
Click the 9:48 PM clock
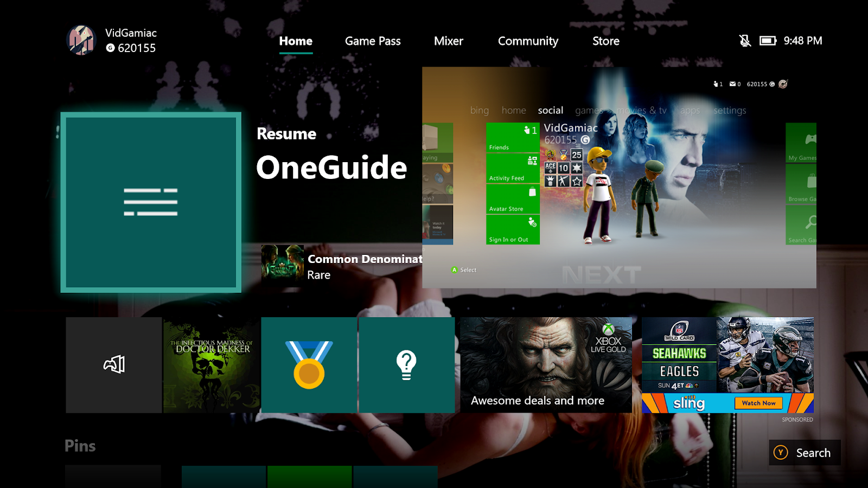click(803, 41)
